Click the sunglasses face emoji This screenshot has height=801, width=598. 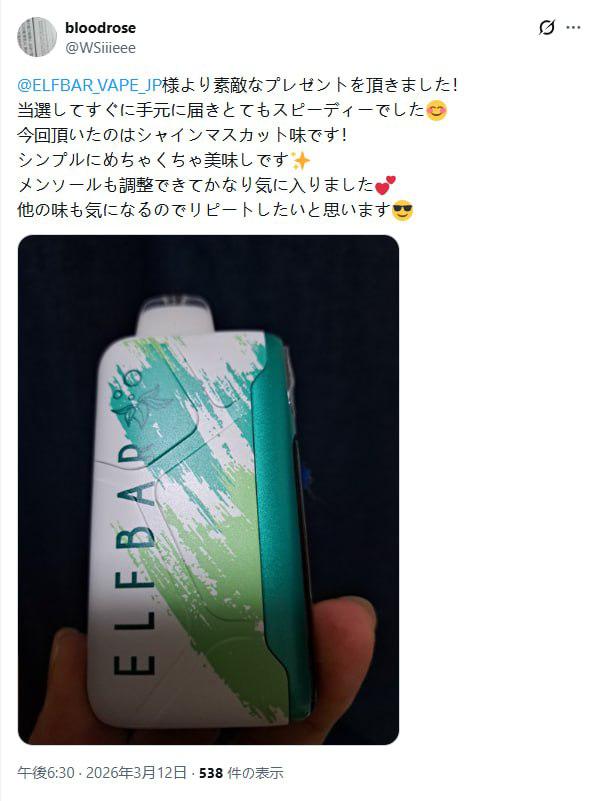[402, 210]
